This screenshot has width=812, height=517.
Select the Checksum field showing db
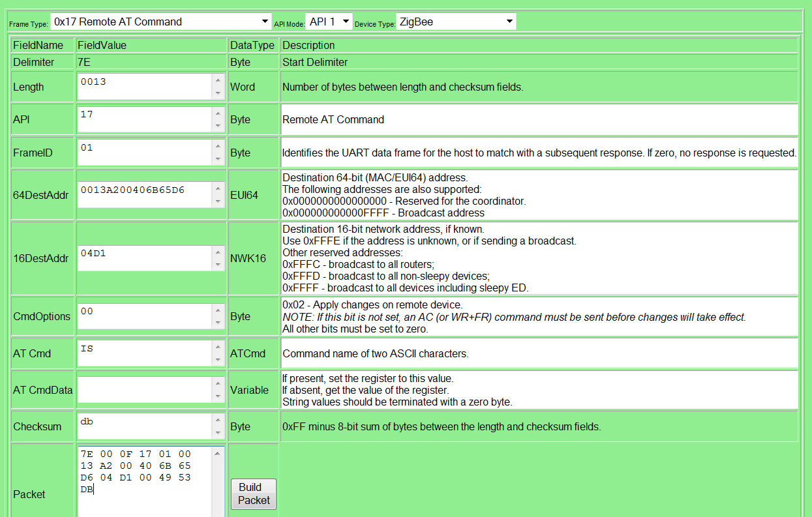143,426
